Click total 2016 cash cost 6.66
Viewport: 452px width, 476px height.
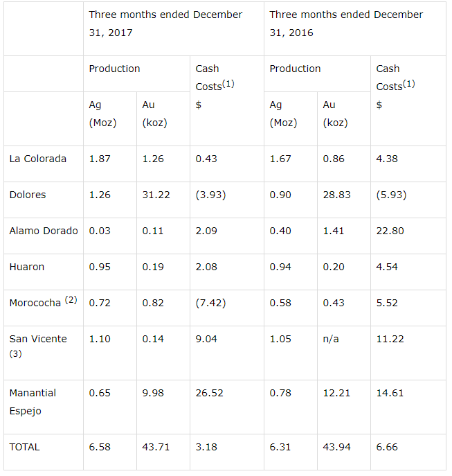(387, 447)
